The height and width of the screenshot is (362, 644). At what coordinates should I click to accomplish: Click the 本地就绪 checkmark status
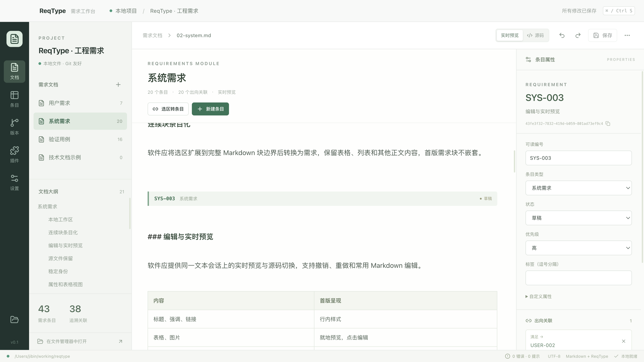[x=626, y=356]
